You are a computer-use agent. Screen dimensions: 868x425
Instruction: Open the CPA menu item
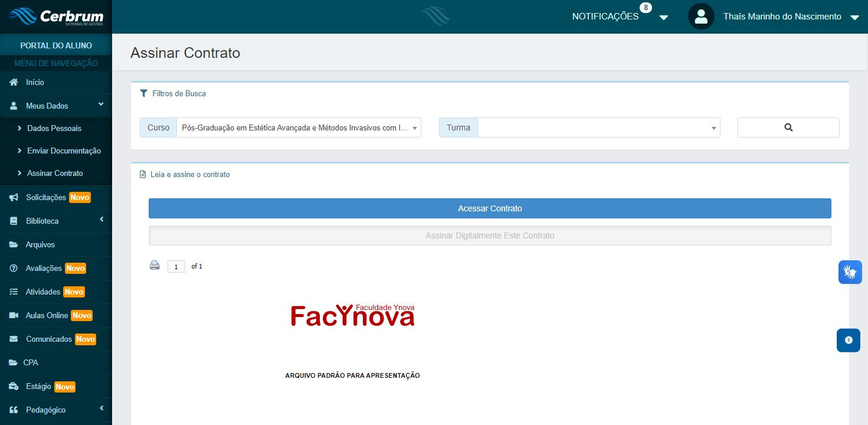click(56, 362)
